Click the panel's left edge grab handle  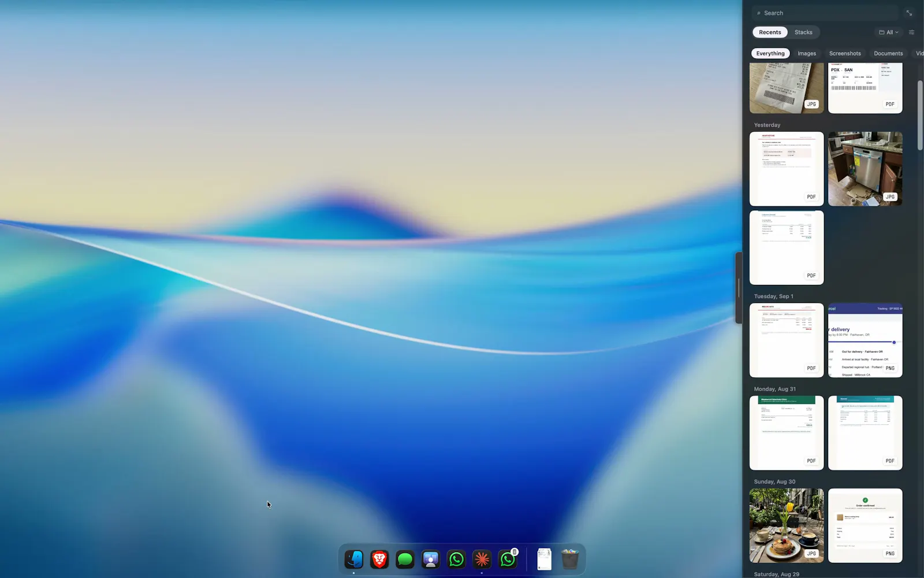(x=739, y=288)
